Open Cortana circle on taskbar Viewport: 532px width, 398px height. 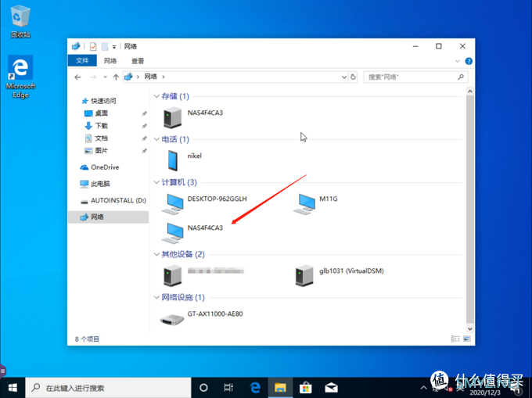pyautogui.click(x=203, y=388)
